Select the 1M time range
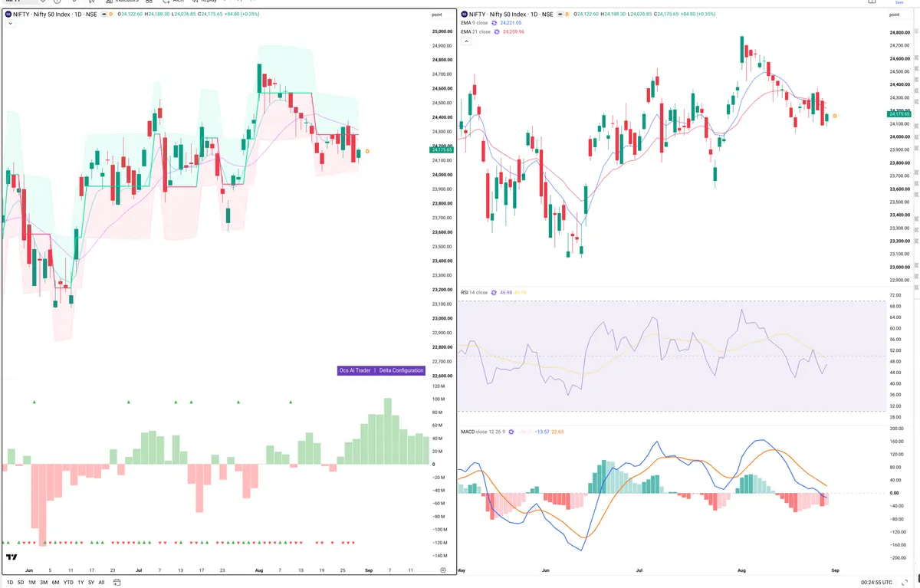Image resolution: width=920 pixels, height=588 pixels. click(x=32, y=583)
